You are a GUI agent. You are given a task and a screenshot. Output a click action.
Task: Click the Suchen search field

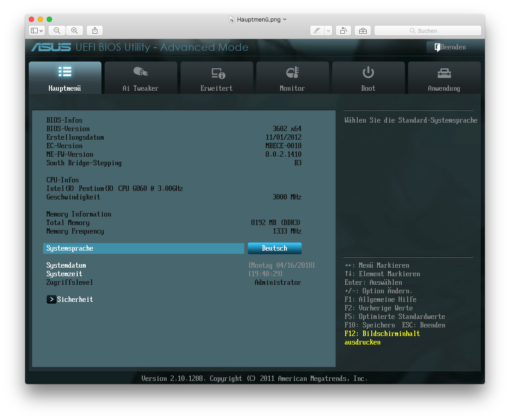pos(428,31)
